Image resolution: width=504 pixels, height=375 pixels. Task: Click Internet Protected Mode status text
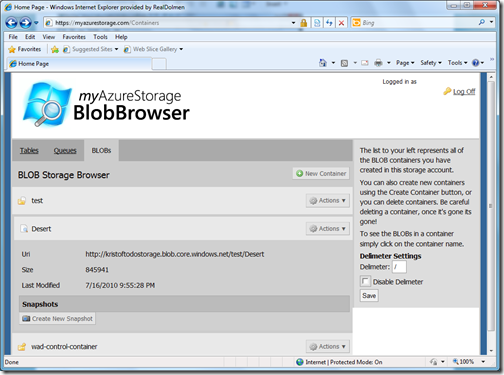coord(343,362)
